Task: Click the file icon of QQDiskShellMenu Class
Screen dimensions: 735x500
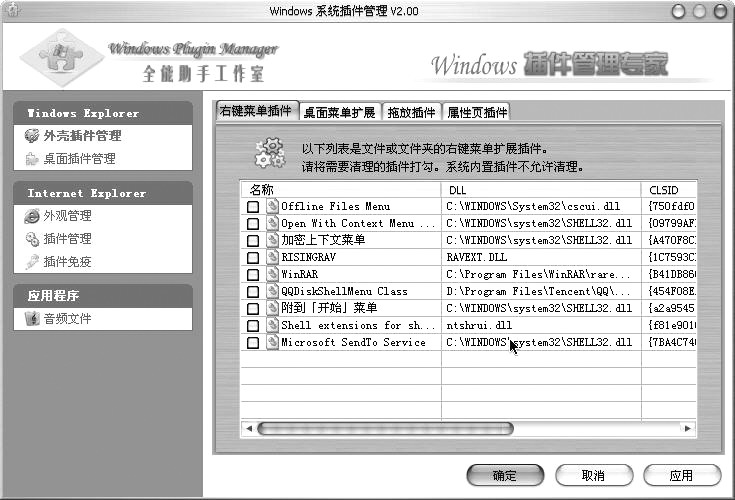Action: coord(272,291)
